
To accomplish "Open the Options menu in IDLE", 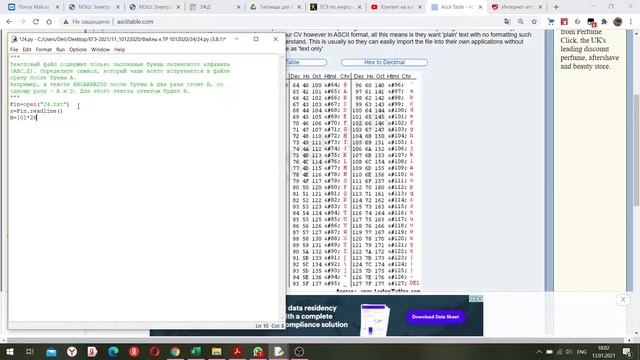I will tap(78, 49).
